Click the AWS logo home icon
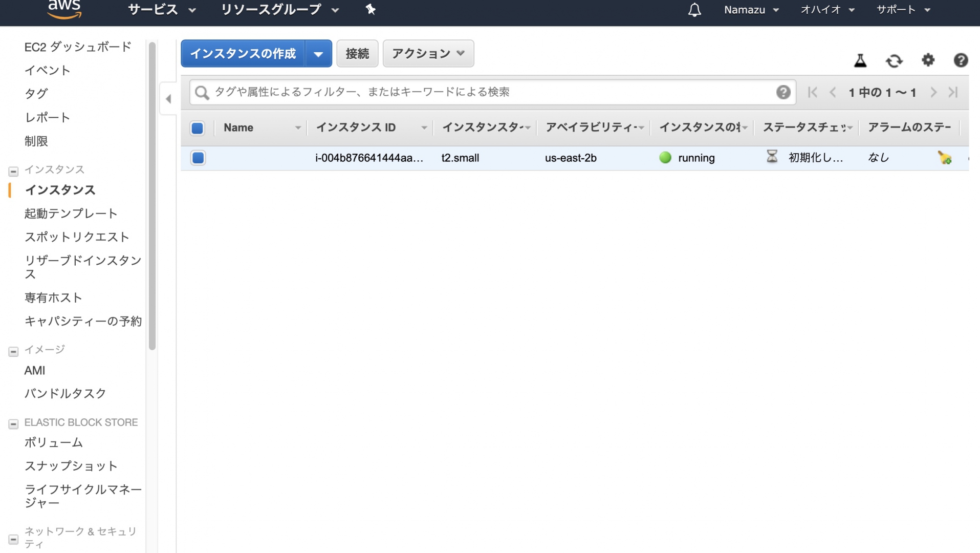The image size is (980, 553). point(64,9)
